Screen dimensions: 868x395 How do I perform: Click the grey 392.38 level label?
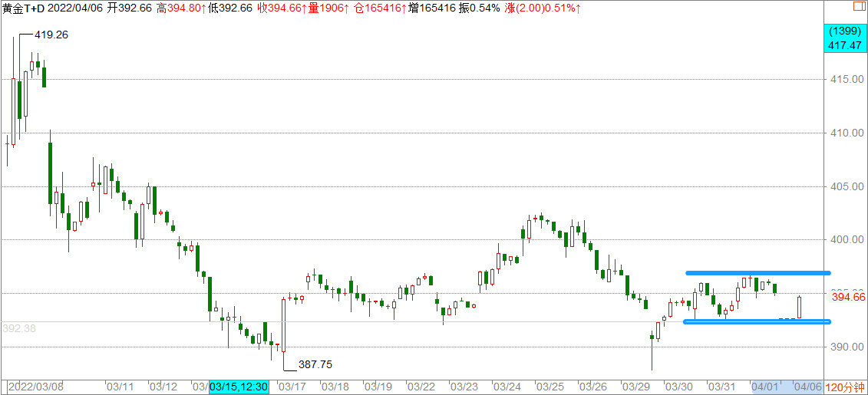(x=19, y=328)
